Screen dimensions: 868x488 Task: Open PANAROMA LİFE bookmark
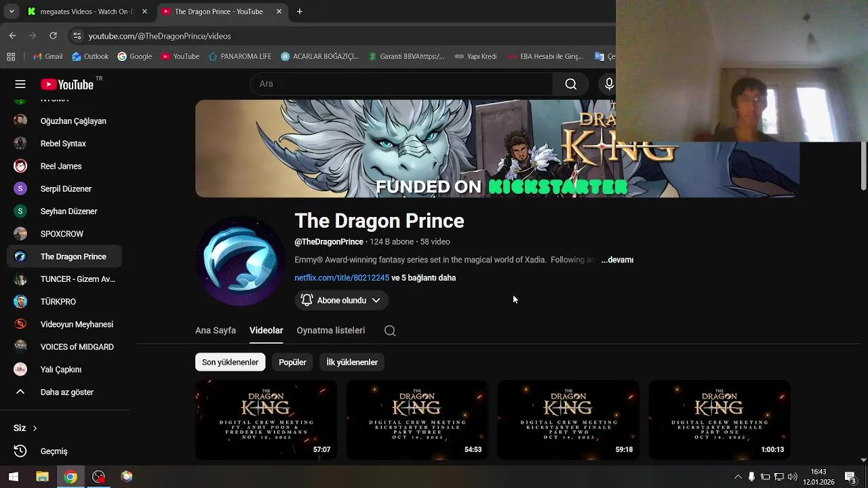point(240,56)
